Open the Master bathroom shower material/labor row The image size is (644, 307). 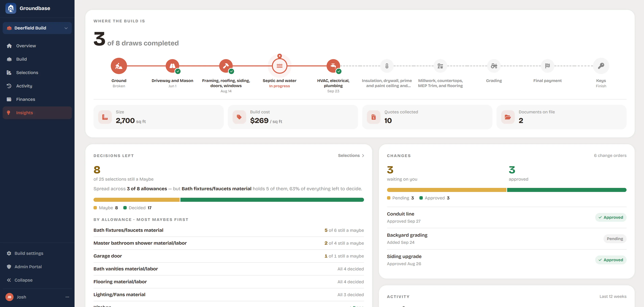point(228,243)
